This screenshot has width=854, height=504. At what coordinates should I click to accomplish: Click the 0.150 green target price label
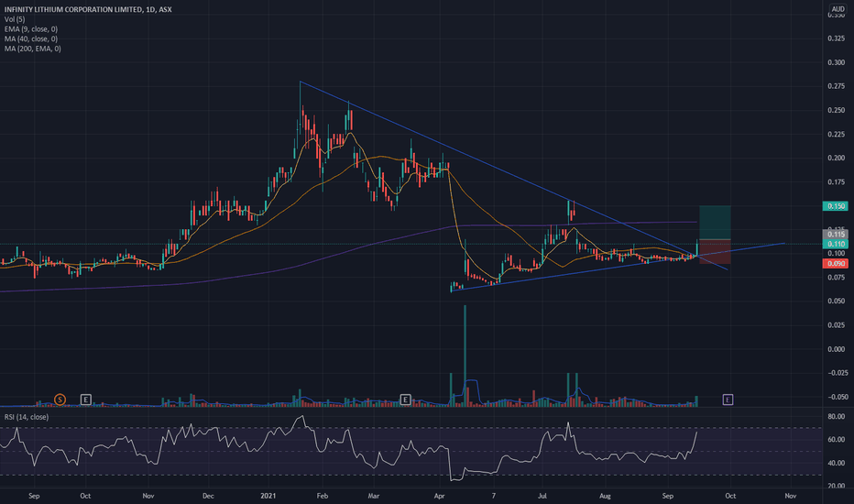[x=836, y=206]
